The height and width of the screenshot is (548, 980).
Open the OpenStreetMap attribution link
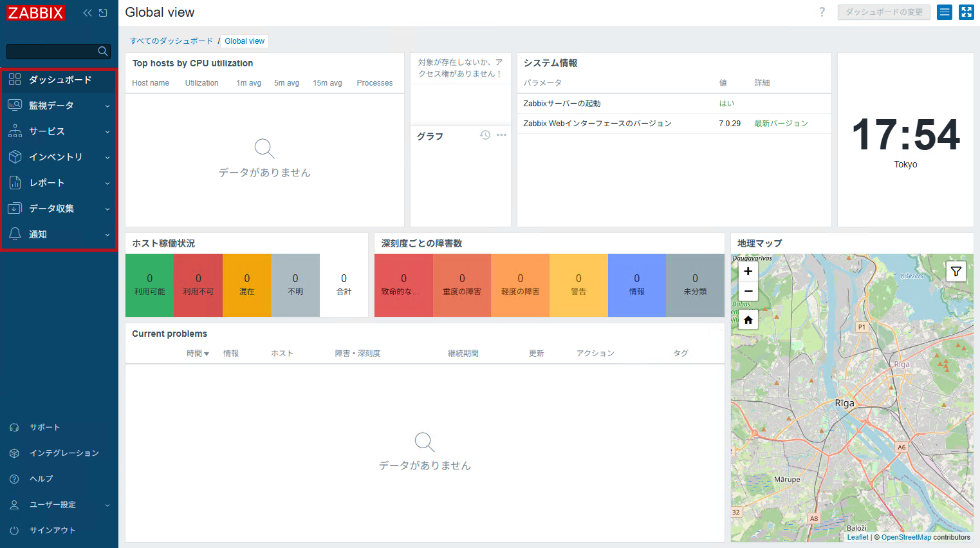[906, 537]
